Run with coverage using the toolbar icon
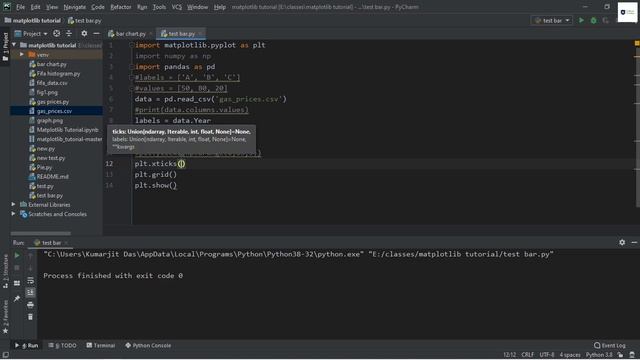 click(x=606, y=20)
